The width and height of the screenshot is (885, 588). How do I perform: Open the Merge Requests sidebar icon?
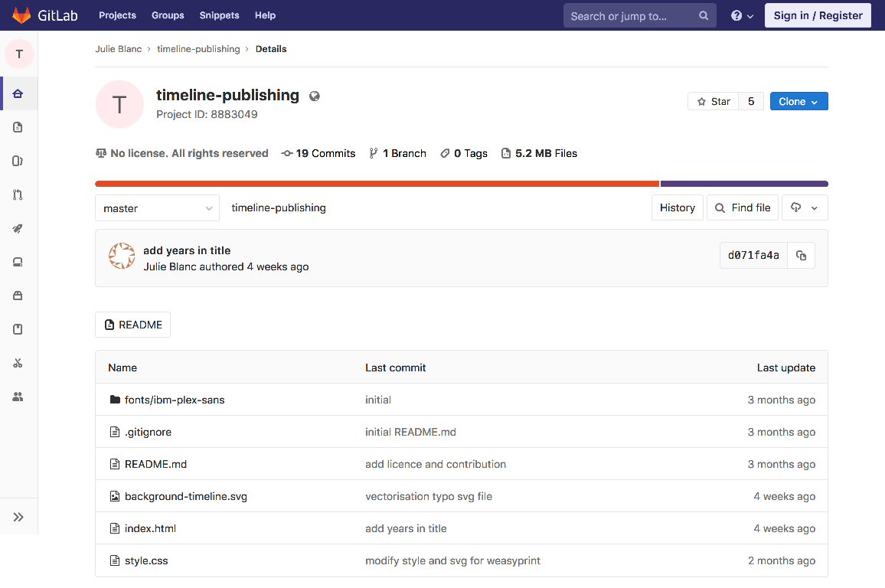click(18, 194)
